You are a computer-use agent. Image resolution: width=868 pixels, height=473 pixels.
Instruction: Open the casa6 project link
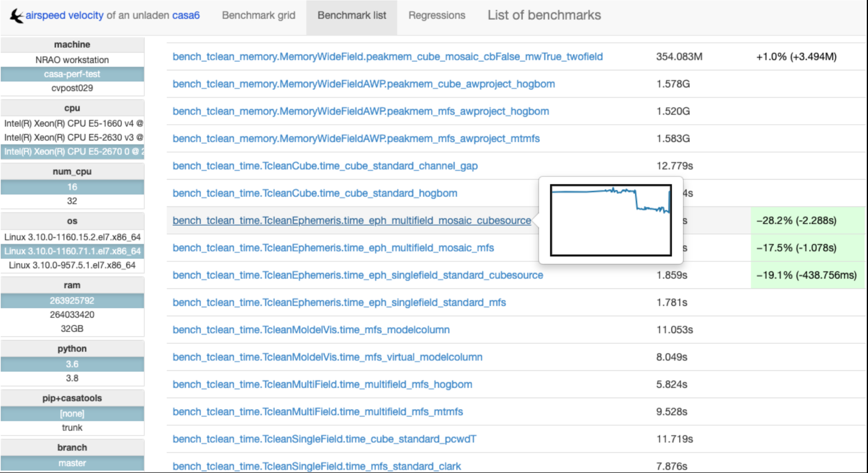tap(186, 16)
